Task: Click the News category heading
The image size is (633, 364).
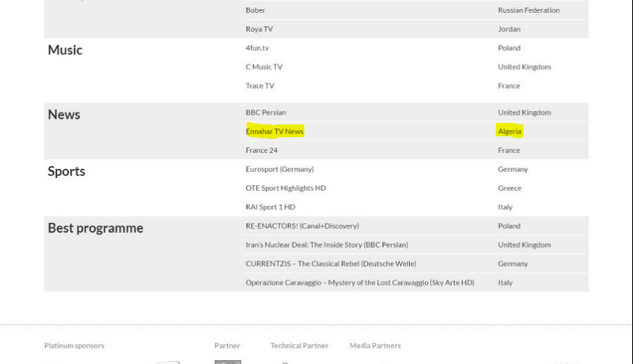Action: pyautogui.click(x=64, y=115)
